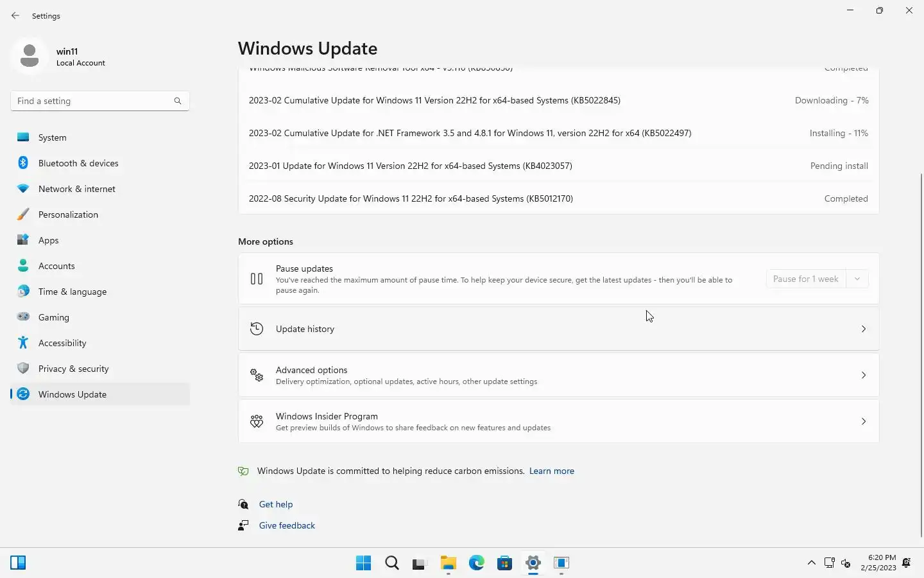This screenshot has height=578, width=924.
Task: Click the Windows Insider Program icon
Action: pos(257,421)
